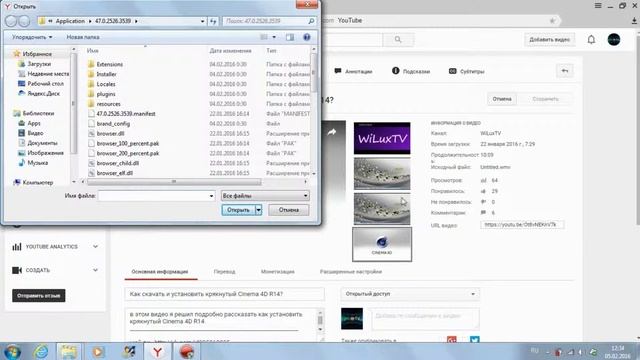Screen dimensions: 640x360
Task: Click the Upload video button on YouTube
Action: point(549,40)
